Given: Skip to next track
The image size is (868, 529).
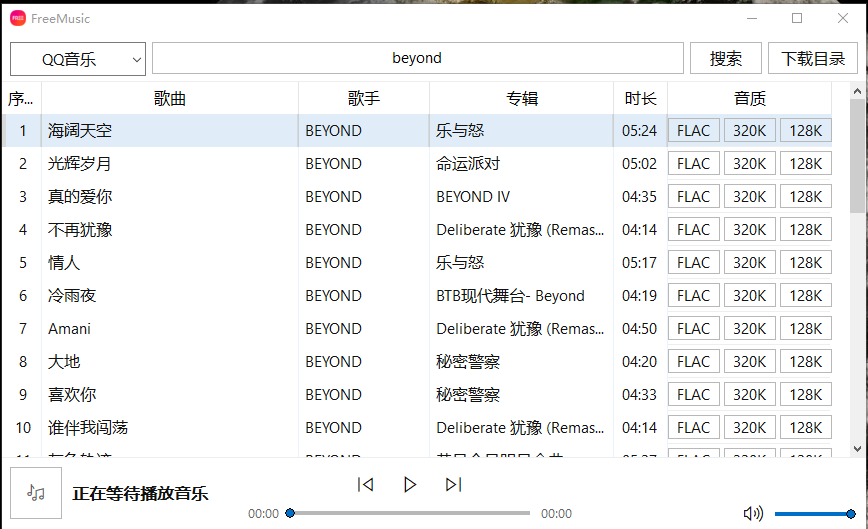Looking at the screenshot, I should click(x=453, y=485).
